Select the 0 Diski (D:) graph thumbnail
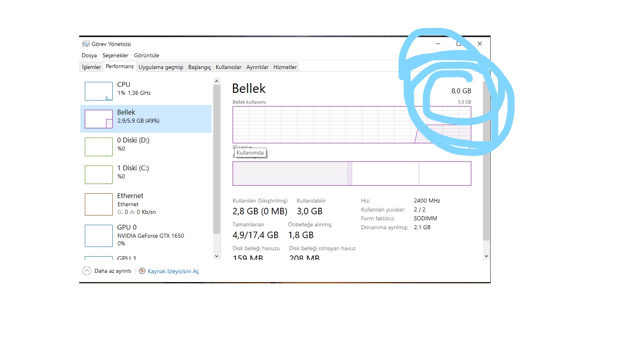 tap(99, 147)
